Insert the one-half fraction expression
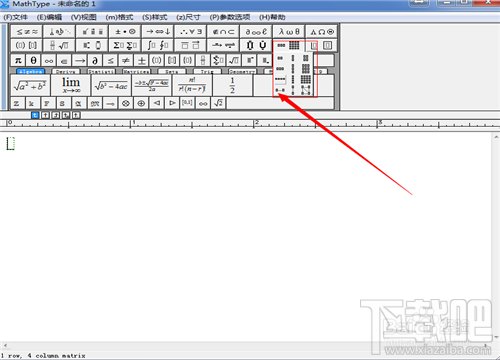Image resolution: width=500 pixels, height=360 pixels. [232, 85]
